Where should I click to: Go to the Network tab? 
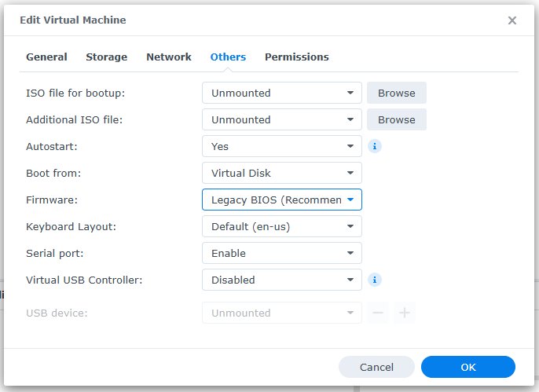(169, 57)
